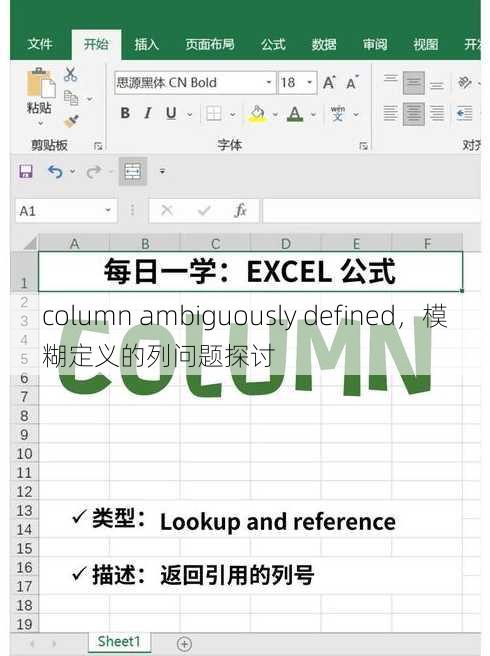Click the decrease indent icon
This screenshot has width=490, height=656.
(464, 113)
